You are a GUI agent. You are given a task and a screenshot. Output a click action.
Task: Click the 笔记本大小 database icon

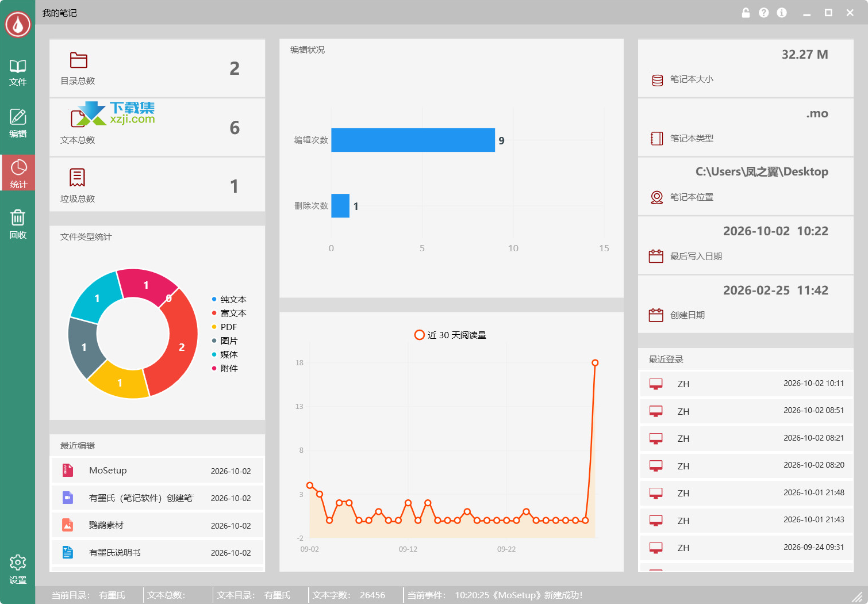pyautogui.click(x=658, y=80)
